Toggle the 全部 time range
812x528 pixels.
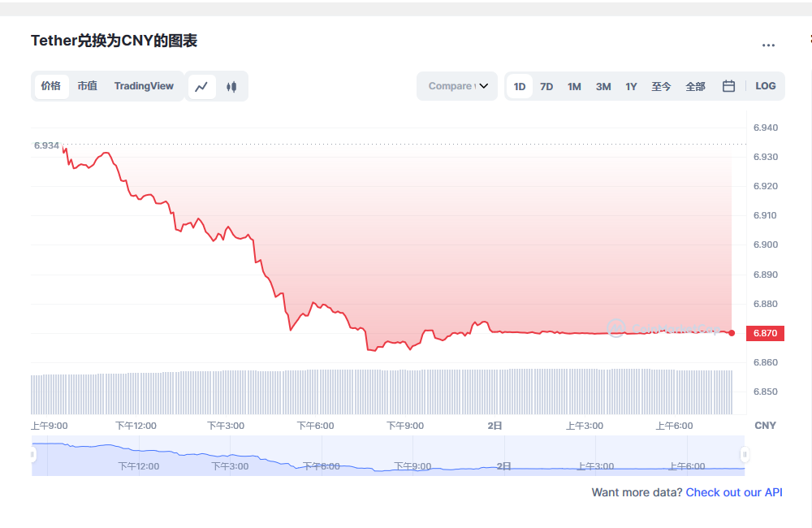point(695,85)
